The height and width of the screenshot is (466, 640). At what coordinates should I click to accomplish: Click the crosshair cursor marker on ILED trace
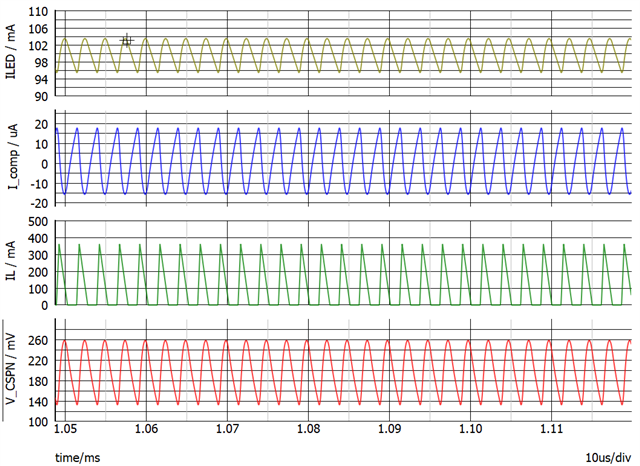pos(127,40)
